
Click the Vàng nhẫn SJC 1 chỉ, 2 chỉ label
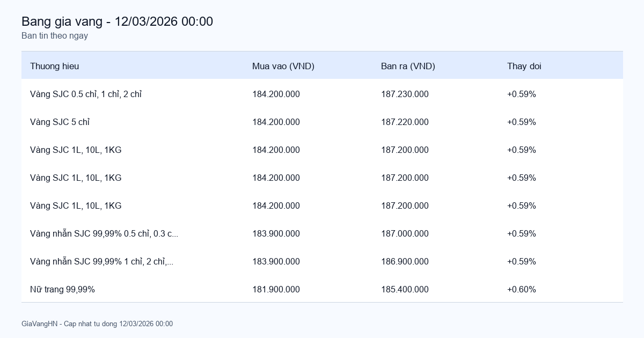click(101, 261)
